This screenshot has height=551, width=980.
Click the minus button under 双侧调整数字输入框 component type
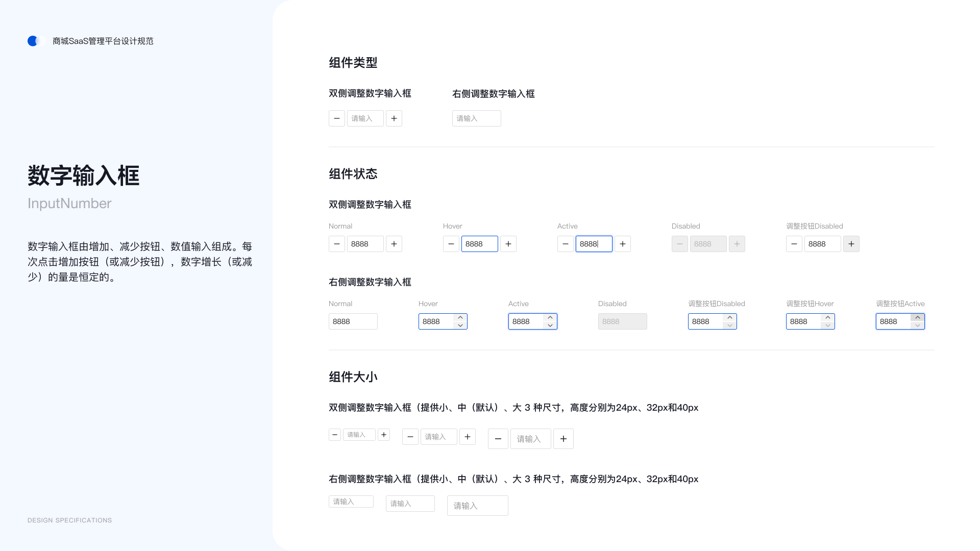coord(337,118)
